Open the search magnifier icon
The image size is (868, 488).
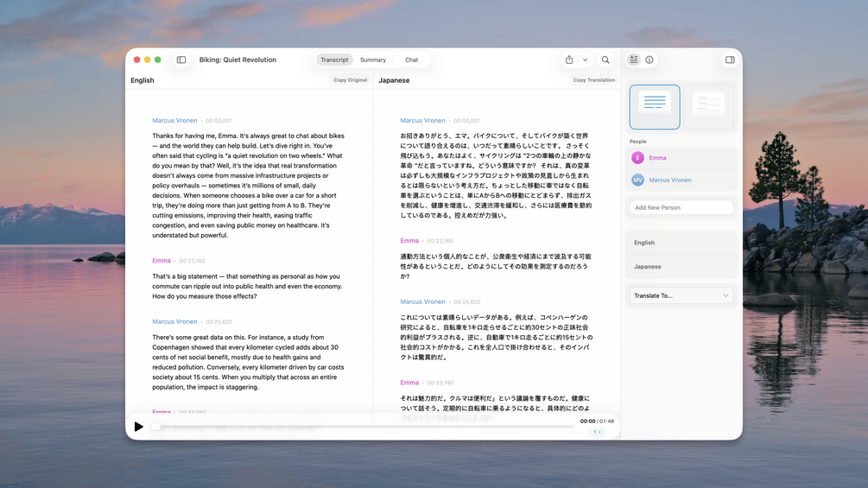[x=605, y=60]
